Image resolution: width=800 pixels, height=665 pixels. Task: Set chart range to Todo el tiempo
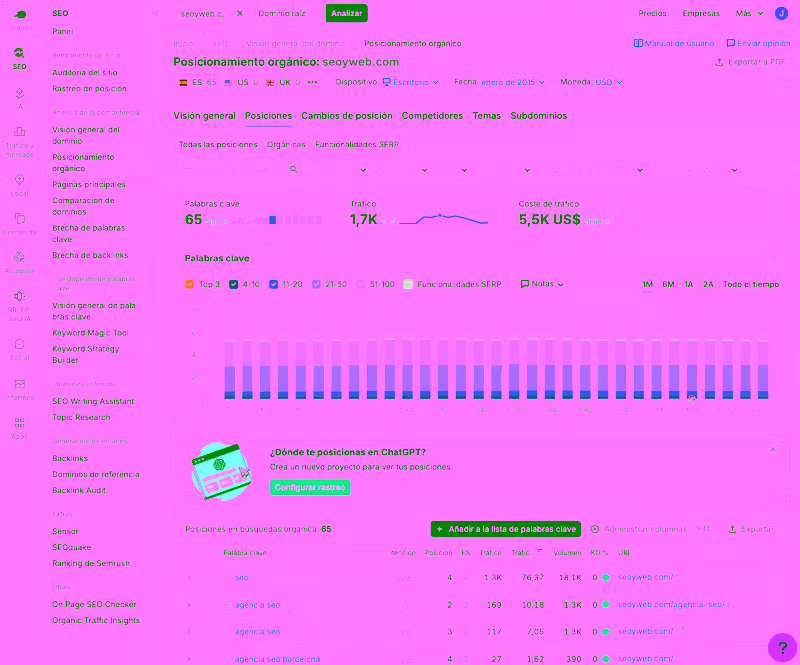point(751,284)
